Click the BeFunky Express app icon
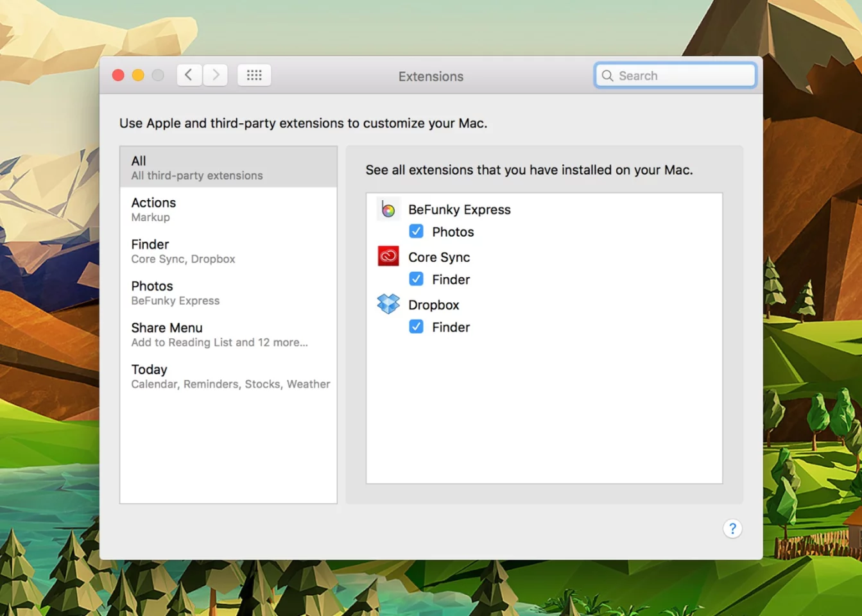The height and width of the screenshot is (616, 862). coord(388,209)
